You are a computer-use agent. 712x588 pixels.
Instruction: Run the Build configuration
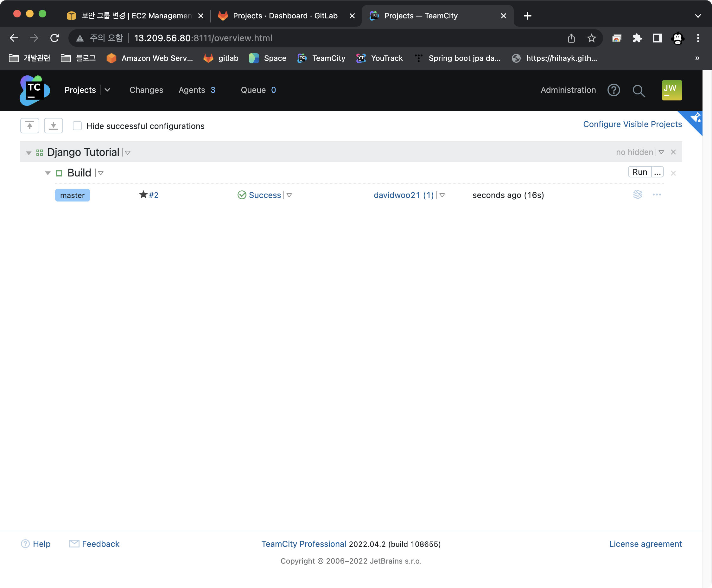[x=639, y=172]
